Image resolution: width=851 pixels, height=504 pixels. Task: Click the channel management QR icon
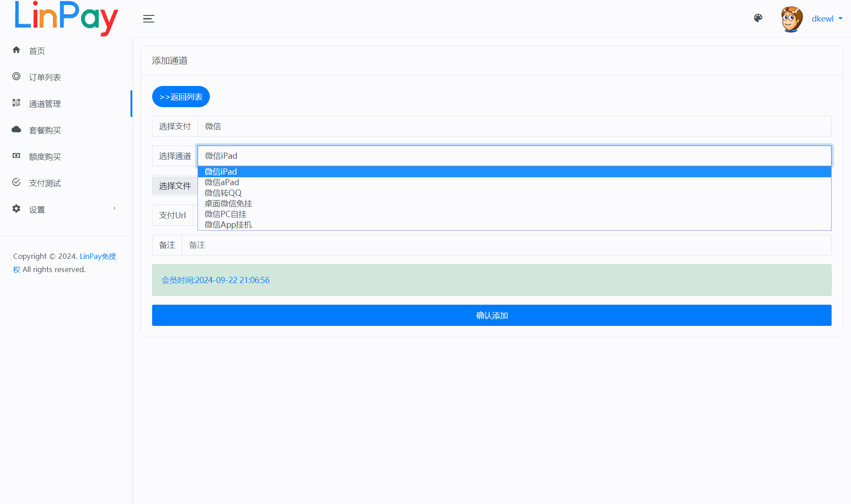[x=16, y=103]
